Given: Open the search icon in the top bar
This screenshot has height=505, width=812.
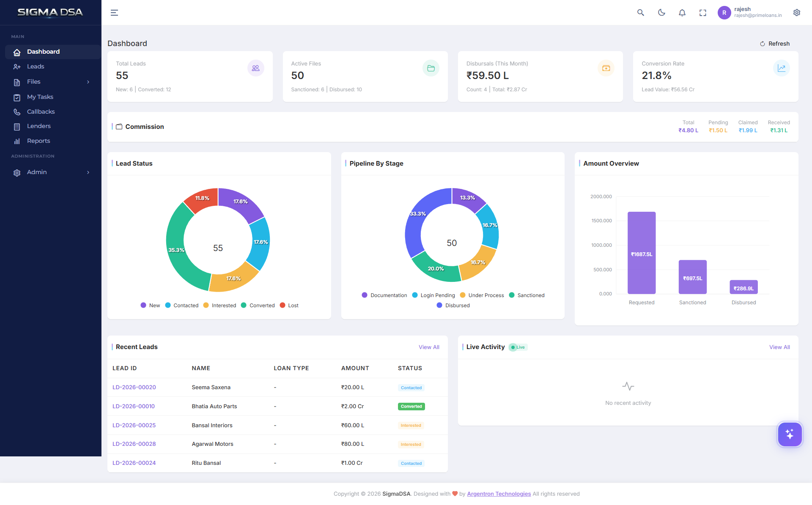Looking at the screenshot, I should click(x=640, y=13).
